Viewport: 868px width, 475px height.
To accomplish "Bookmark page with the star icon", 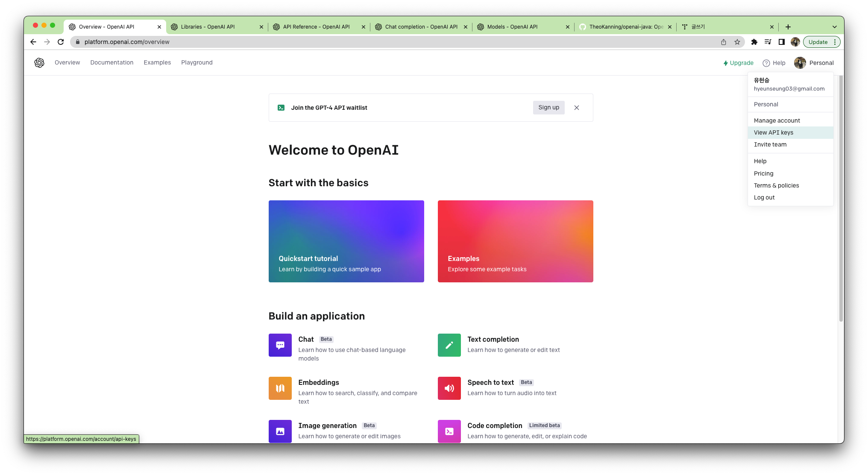I will tap(737, 42).
